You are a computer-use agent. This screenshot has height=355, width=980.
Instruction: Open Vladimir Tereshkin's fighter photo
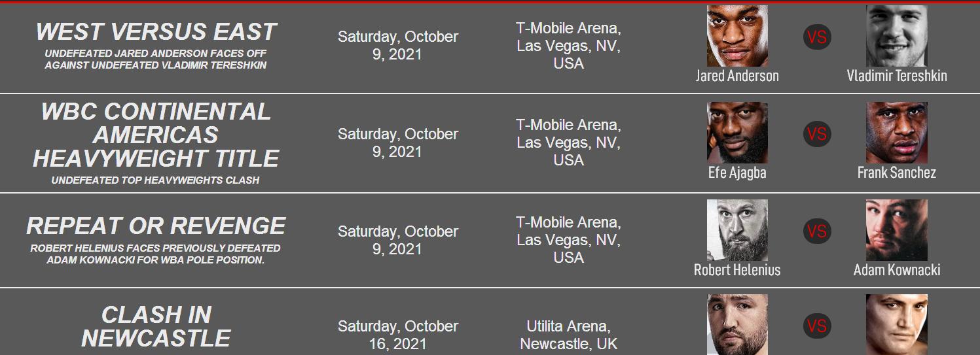tap(897, 36)
